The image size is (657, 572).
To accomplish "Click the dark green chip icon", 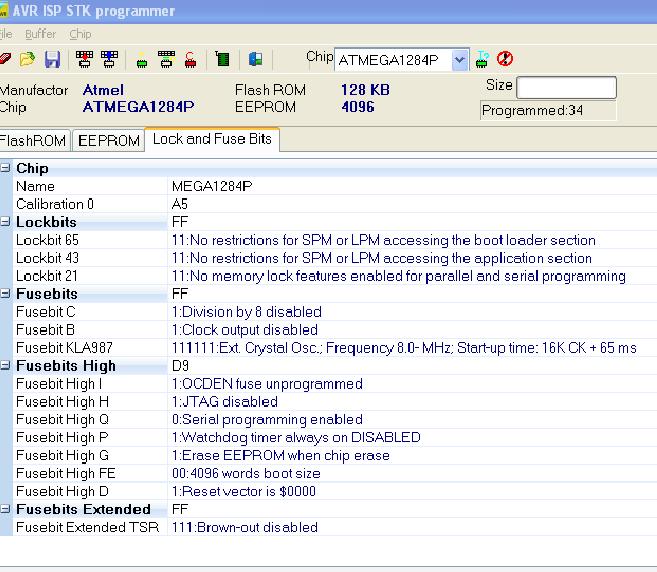I will pos(223,60).
